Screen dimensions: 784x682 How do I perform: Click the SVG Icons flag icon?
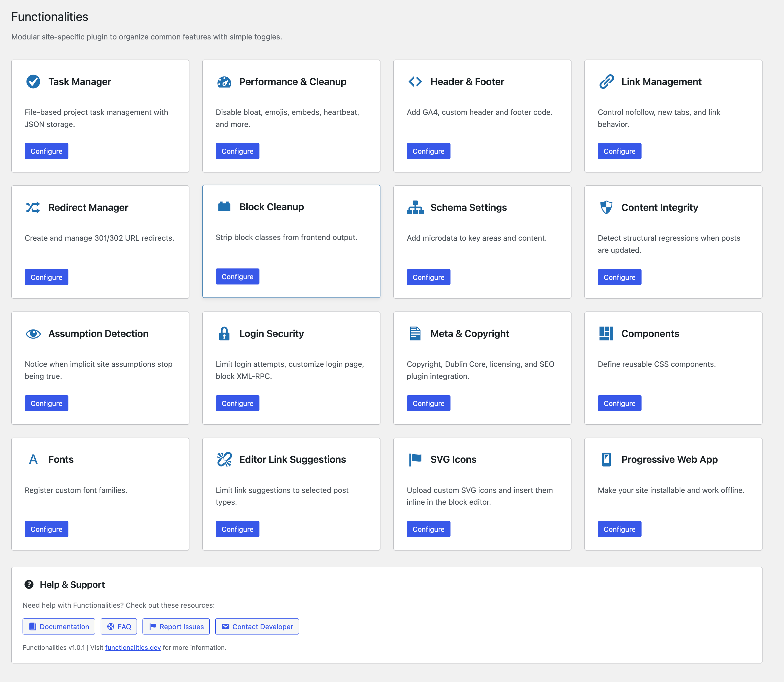pyautogui.click(x=416, y=459)
